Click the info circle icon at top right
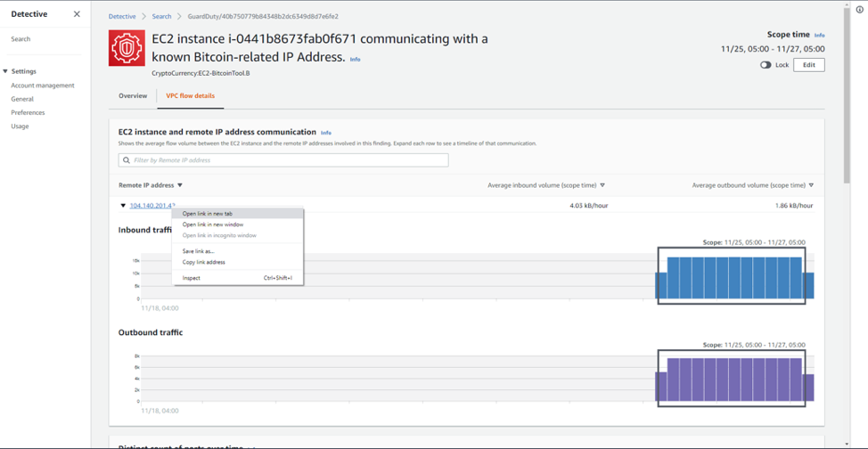This screenshot has height=449, width=868. click(859, 10)
